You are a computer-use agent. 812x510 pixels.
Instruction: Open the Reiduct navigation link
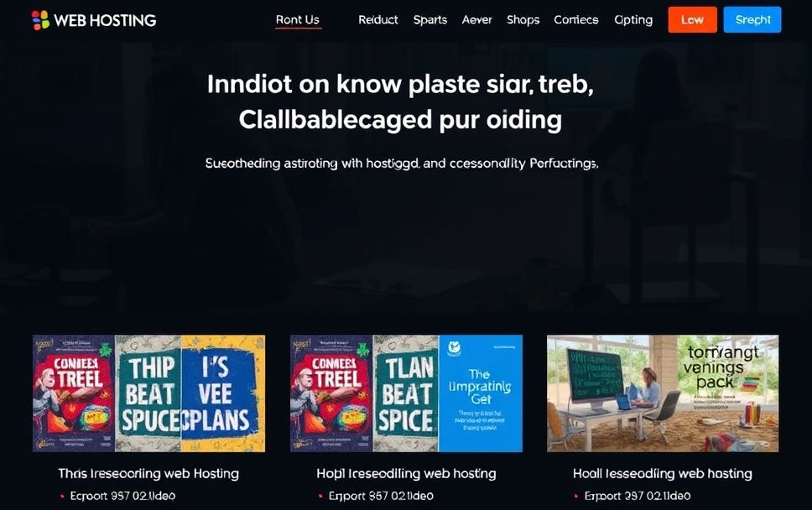pyautogui.click(x=378, y=19)
